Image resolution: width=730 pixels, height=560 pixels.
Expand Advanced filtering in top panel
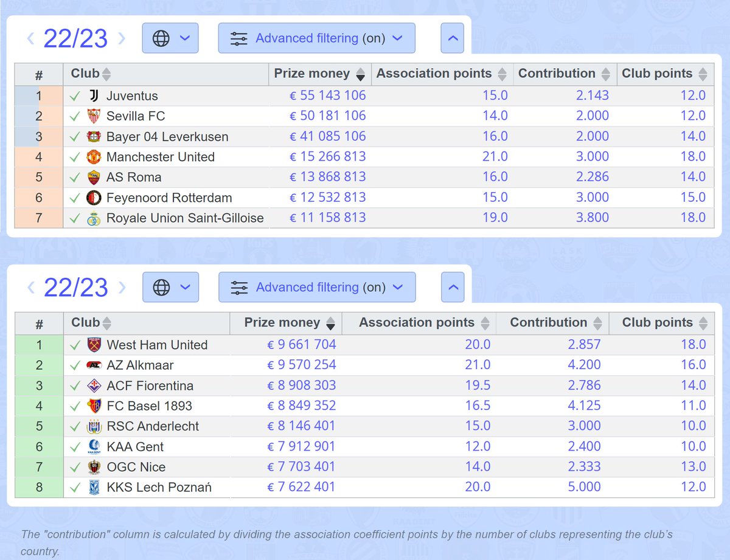click(x=316, y=38)
